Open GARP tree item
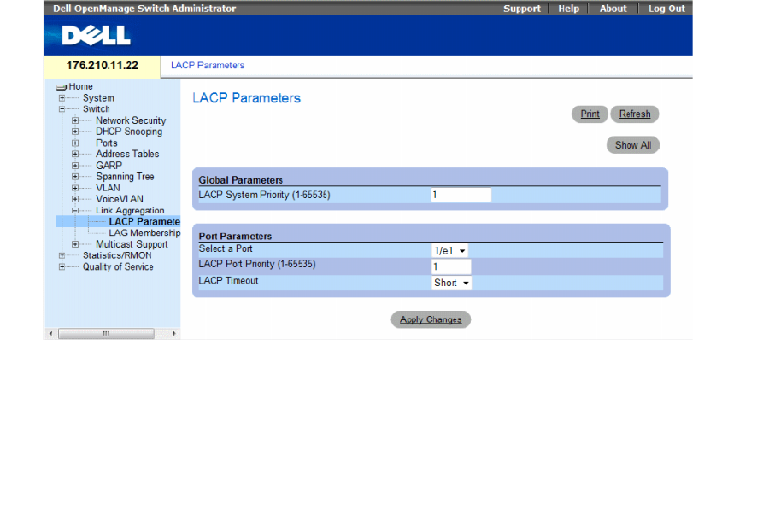 click(x=109, y=166)
